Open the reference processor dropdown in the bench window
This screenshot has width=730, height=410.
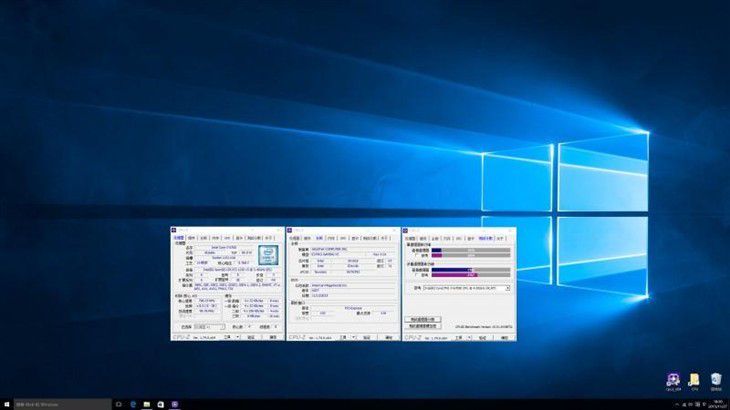click(507, 288)
